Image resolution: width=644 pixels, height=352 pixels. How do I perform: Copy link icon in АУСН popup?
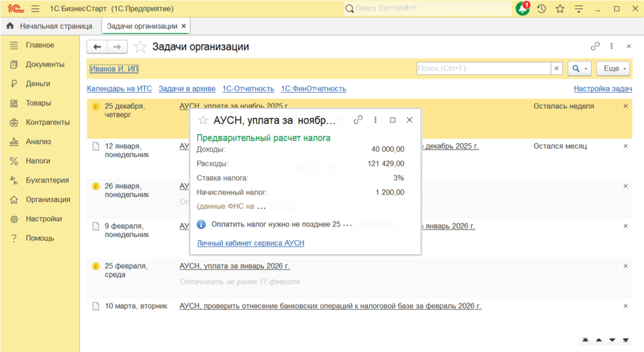coord(358,120)
